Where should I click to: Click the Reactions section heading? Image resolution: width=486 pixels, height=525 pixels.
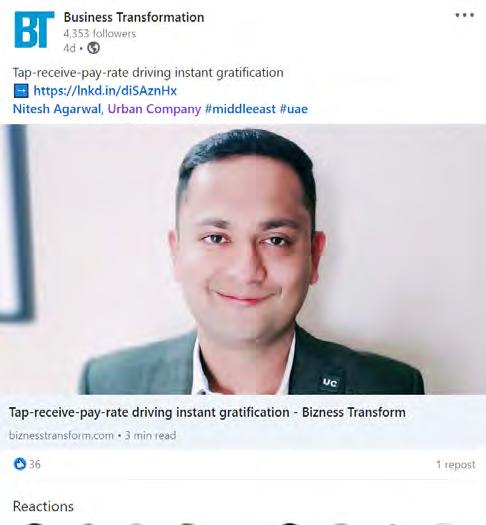(43, 506)
